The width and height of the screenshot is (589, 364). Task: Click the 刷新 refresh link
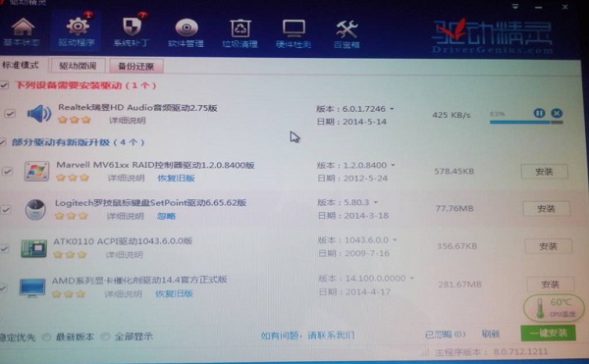[491, 334]
